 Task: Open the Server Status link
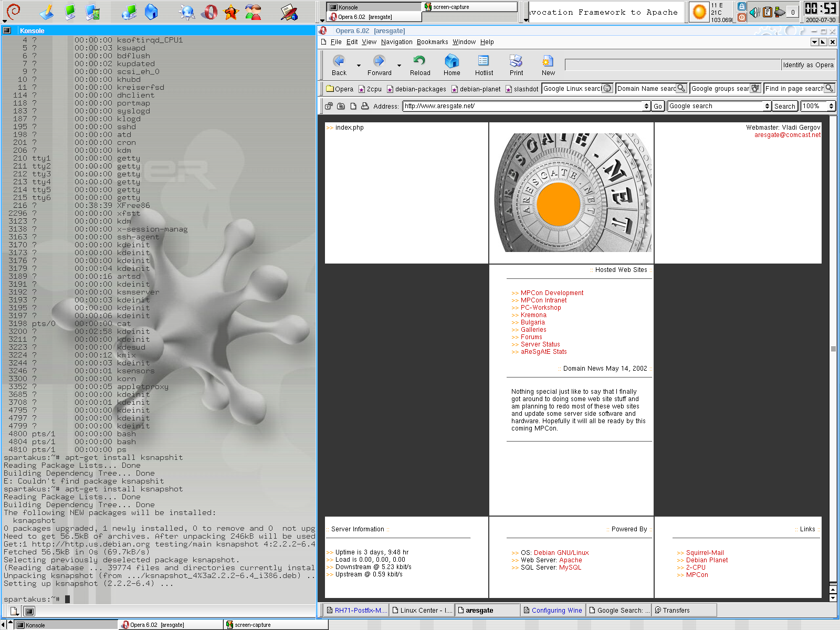click(x=540, y=344)
